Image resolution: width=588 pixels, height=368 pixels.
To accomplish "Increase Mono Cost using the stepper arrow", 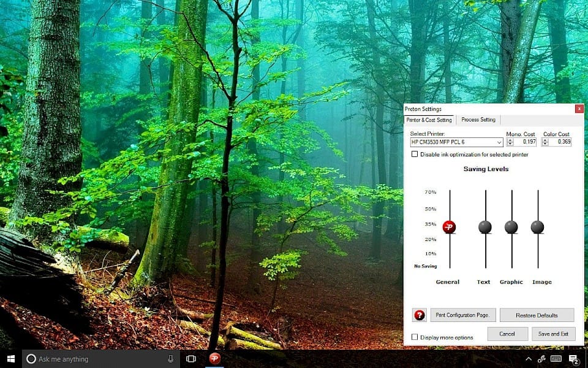I will 511,139.
